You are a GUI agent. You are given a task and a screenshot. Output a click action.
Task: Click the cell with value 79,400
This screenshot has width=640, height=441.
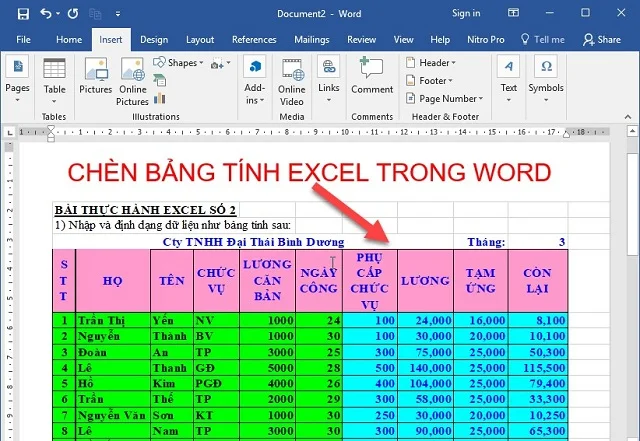click(538, 383)
